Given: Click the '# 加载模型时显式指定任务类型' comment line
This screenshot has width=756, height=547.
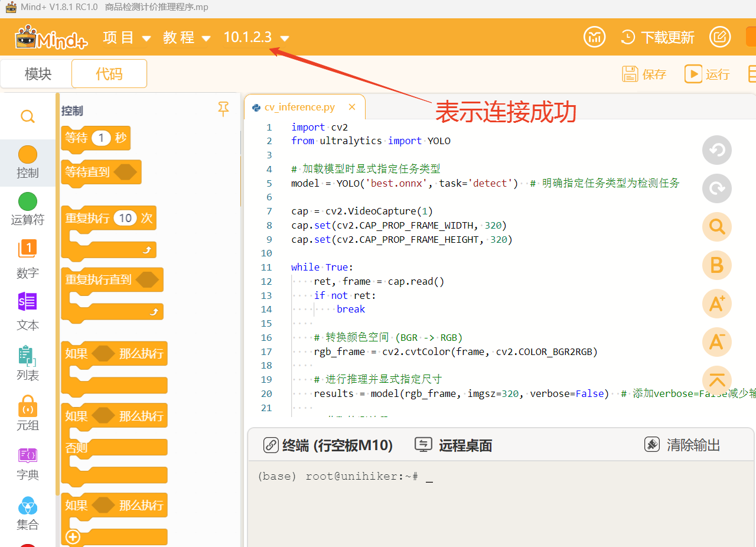Looking at the screenshot, I should click(366, 169).
